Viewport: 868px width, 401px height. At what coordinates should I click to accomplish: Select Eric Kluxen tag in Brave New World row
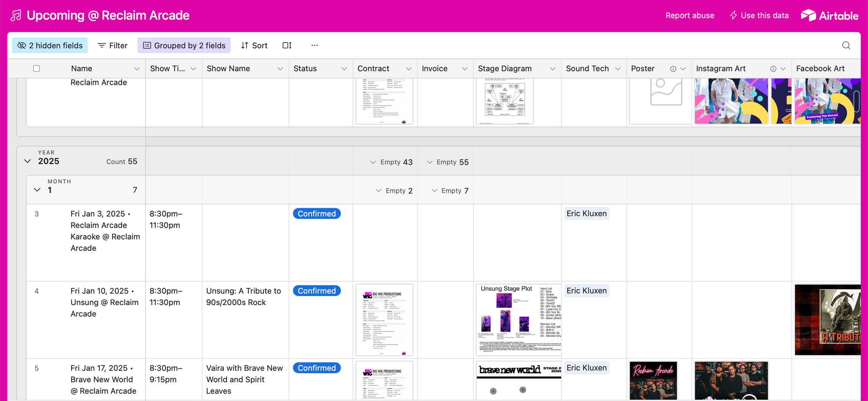[x=586, y=368]
